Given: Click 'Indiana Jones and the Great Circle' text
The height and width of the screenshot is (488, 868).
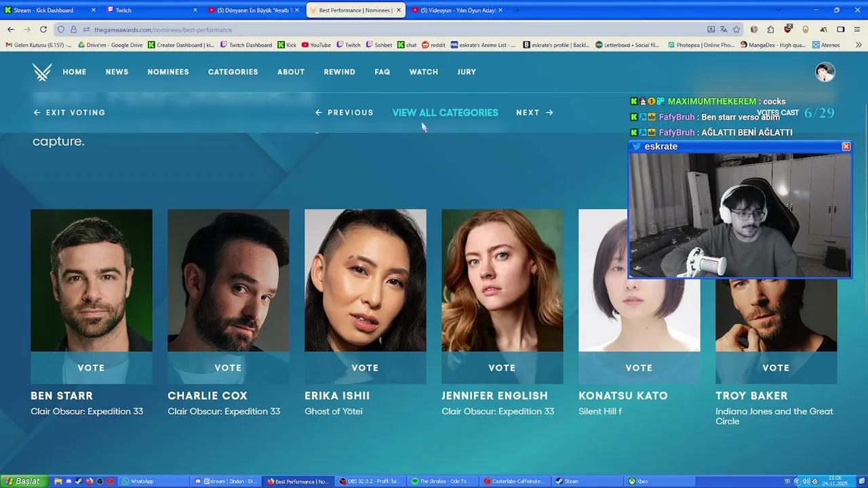Looking at the screenshot, I should click(x=774, y=416).
